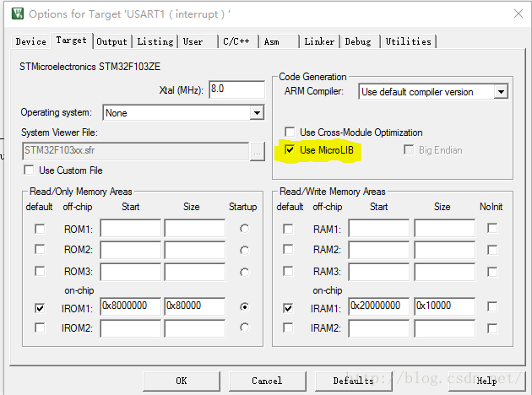The image size is (532, 395).
Task: Check the RAM2 NoInit checkbox
Action: 492,250
